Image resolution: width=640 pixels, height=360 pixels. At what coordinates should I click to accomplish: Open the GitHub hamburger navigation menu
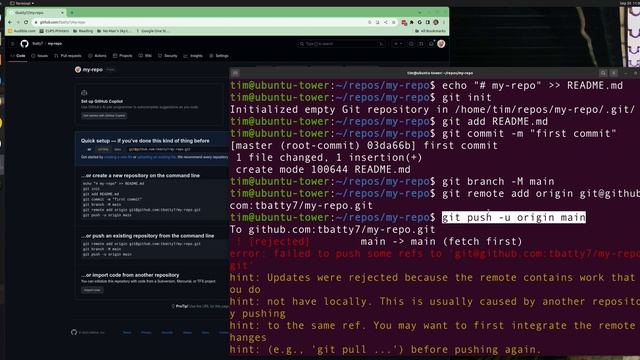pyautogui.click(x=13, y=44)
